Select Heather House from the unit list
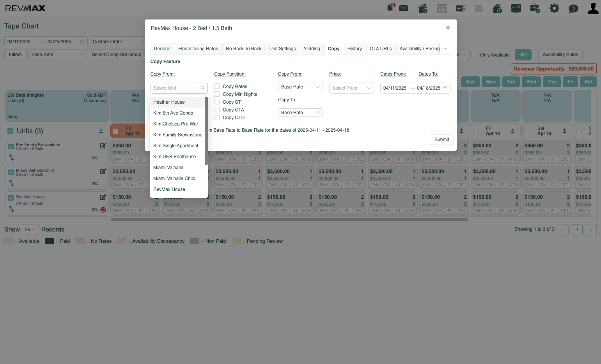The height and width of the screenshot is (364, 601). (x=177, y=102)
